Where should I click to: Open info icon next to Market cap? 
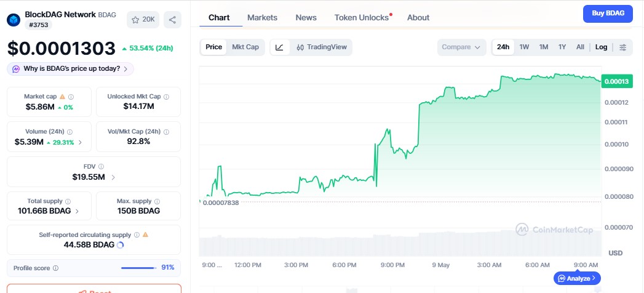point(71,97)
